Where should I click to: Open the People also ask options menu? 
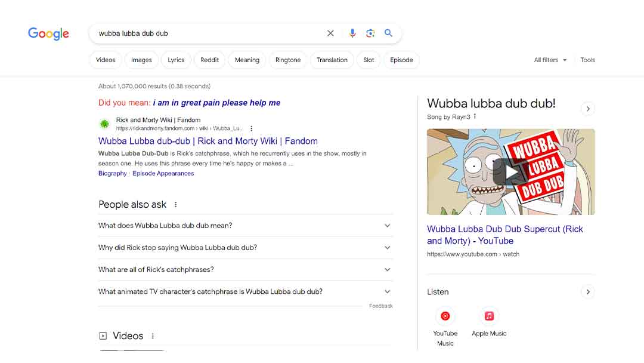coord(175,205)
